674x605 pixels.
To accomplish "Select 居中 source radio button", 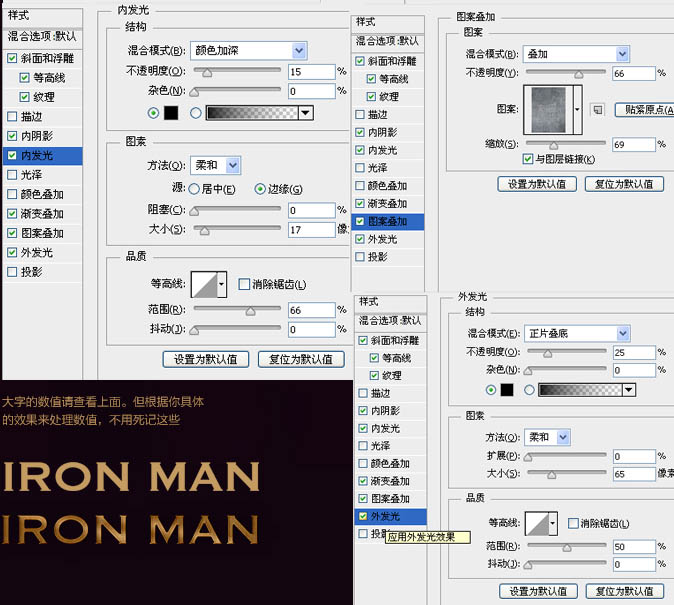I will pyautogui.click(x=194, y=189).
